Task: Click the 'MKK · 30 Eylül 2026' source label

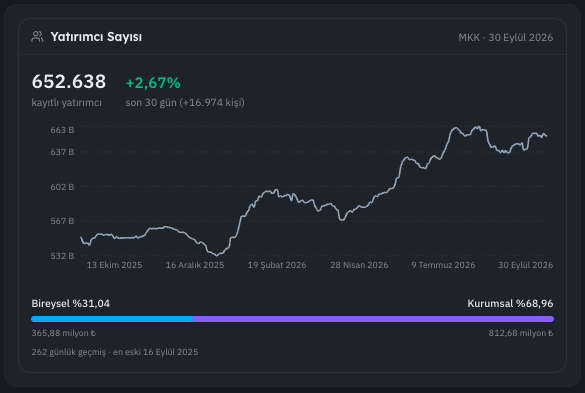Action: pyautogui.click(x=506, y=38)
